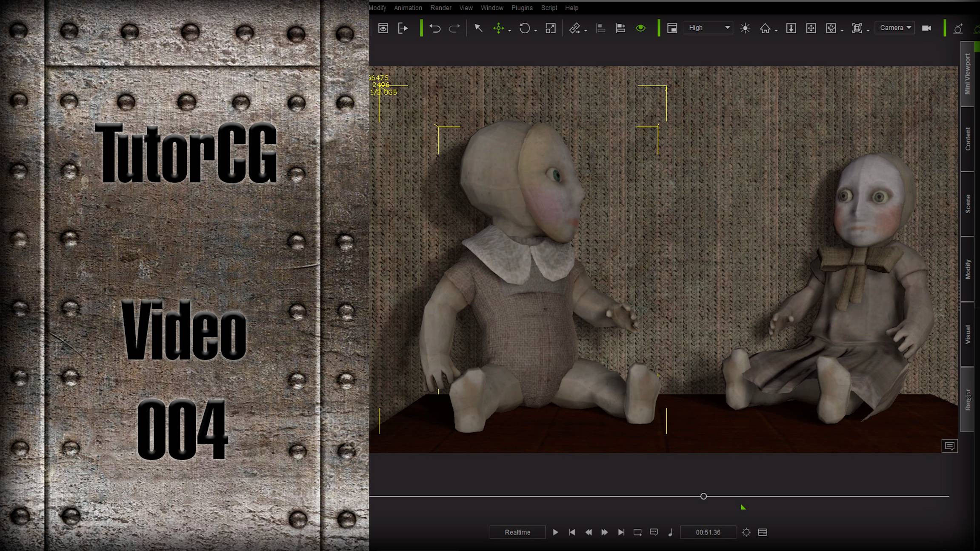Pick the Scale tool icon
The width and height of the screenshot is (980, 551).
(551, 28)
